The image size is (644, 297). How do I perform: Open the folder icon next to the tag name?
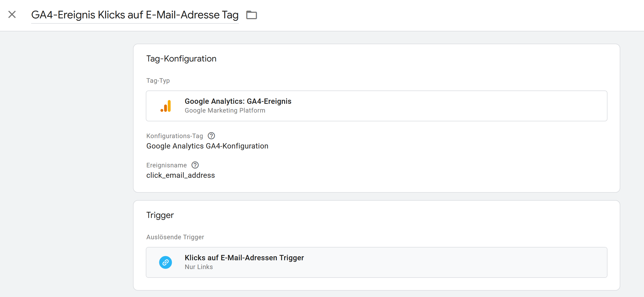[251, 15]
